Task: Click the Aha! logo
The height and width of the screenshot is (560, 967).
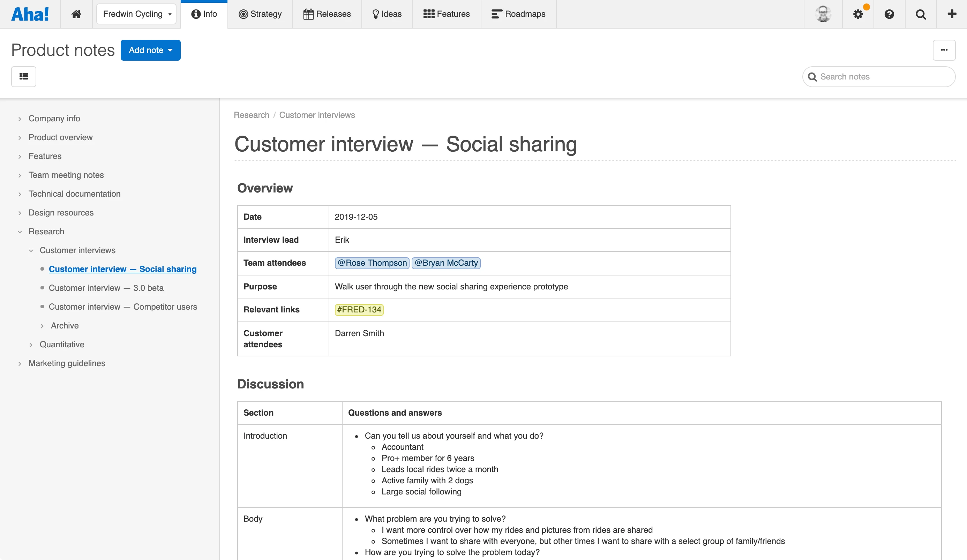Action: coord(30,14)
